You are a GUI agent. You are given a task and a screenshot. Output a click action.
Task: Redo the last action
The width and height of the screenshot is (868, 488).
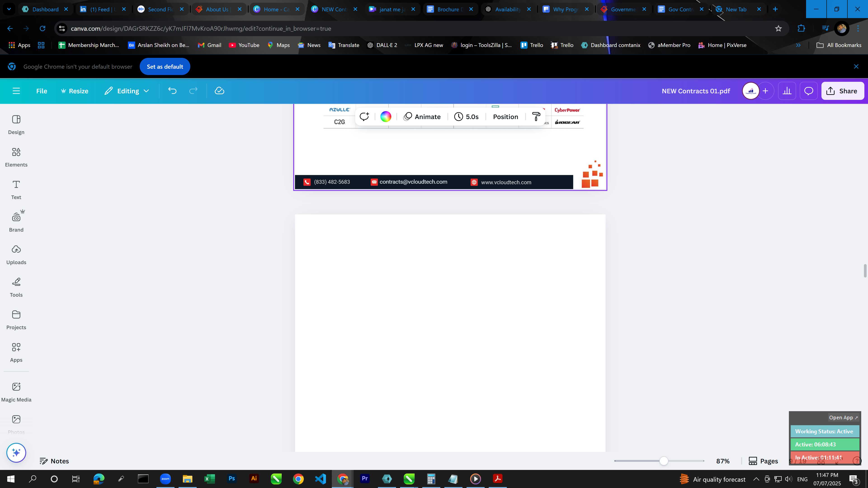tap(193, 91)
